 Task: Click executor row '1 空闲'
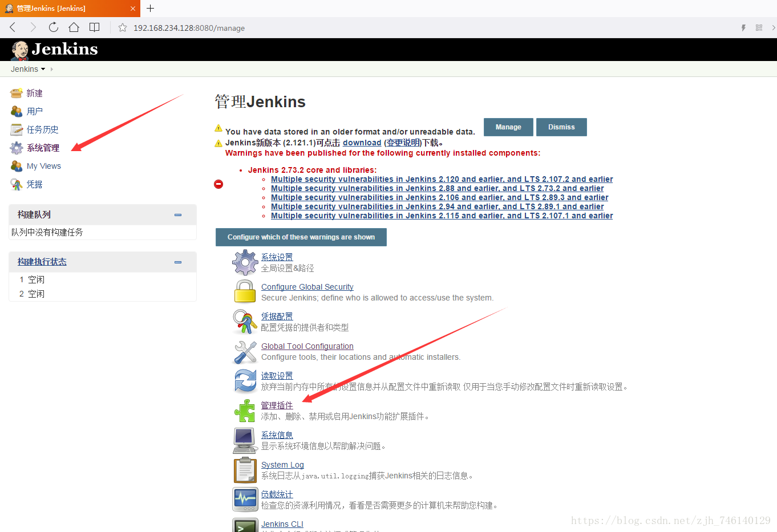pos(103,279)
